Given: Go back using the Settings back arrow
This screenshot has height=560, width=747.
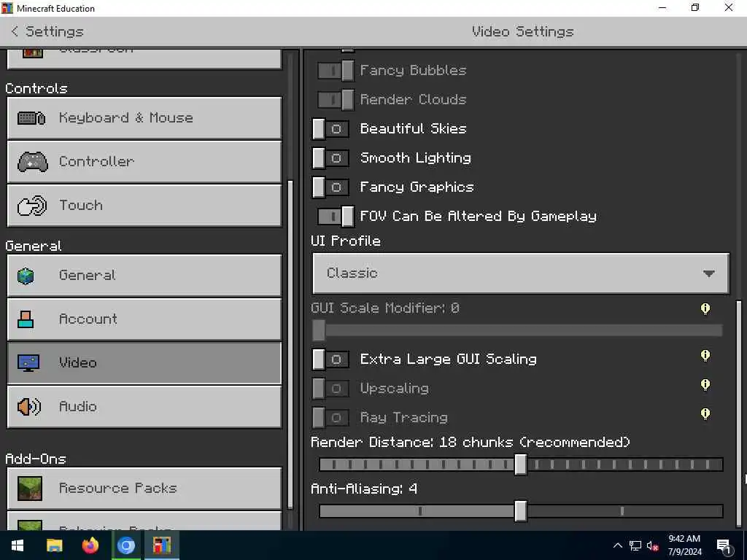Looking at the screenshot, I should pyautogui.click(x=15, y=31).
